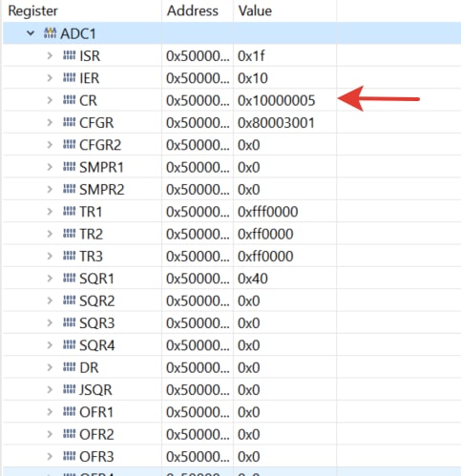Expand the CFGR register fields

click(50, 122)
